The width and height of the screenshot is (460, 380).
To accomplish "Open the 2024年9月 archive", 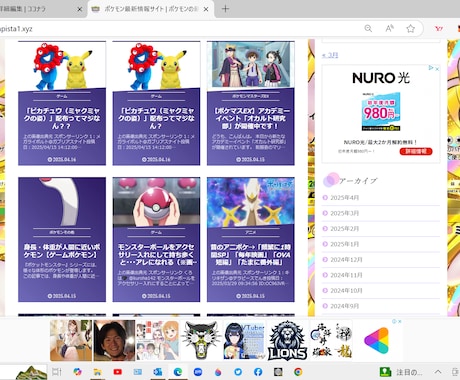I will pyautogui.click(x=344, y=306).
